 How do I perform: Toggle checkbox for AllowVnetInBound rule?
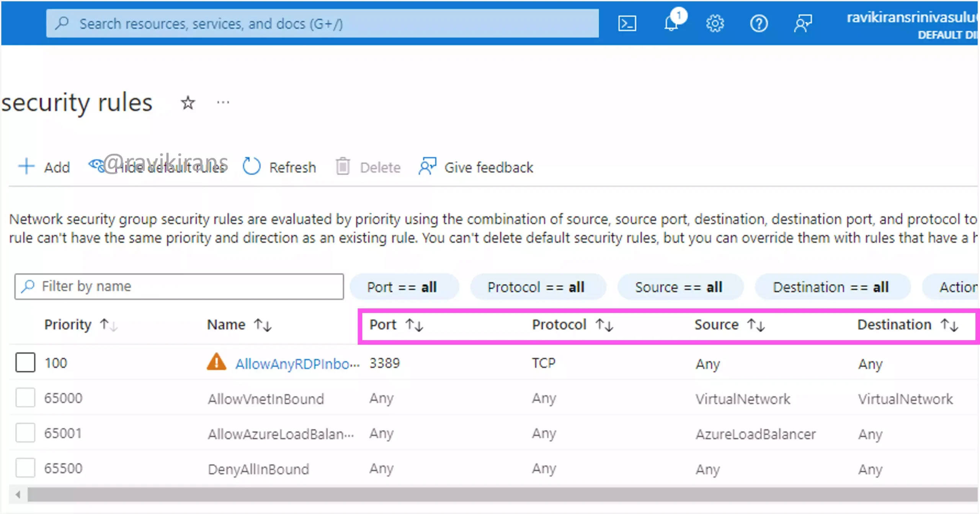pyautogui.click(x=24, y=397)
